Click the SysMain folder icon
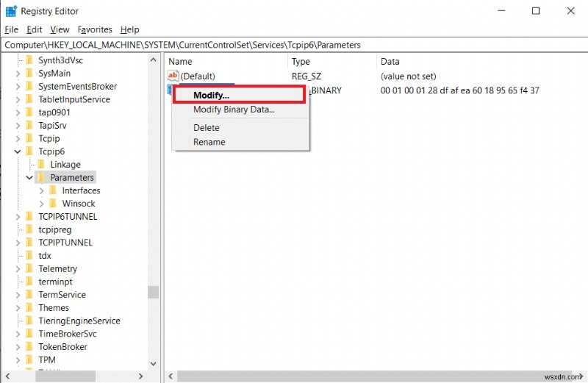 click(x=29, y=74)
